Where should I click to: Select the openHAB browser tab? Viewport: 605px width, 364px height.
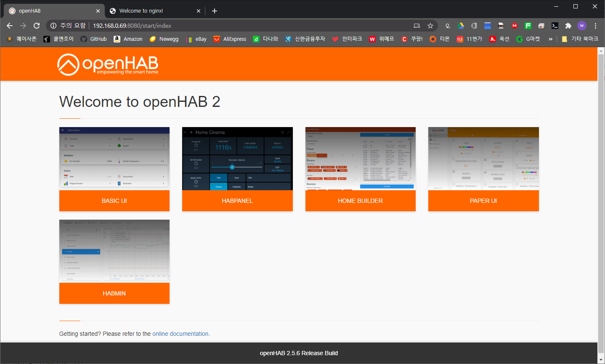(x=54, y=11)
